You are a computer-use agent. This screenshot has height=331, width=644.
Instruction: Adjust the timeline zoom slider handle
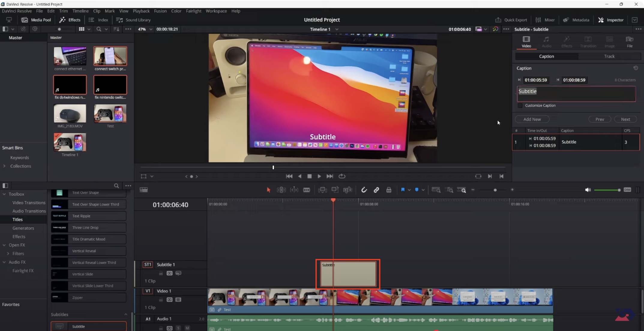(495, 190)
